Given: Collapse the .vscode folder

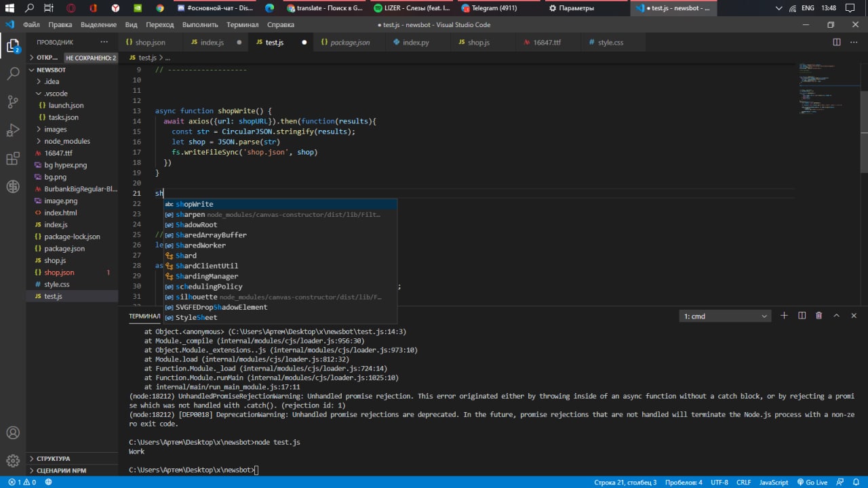Looking at the screenshot, I should 73,94.
